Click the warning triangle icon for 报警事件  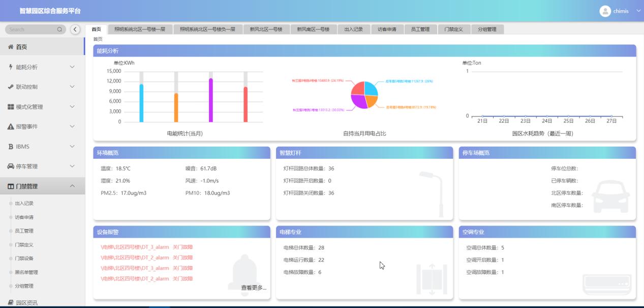pos(11,127)
